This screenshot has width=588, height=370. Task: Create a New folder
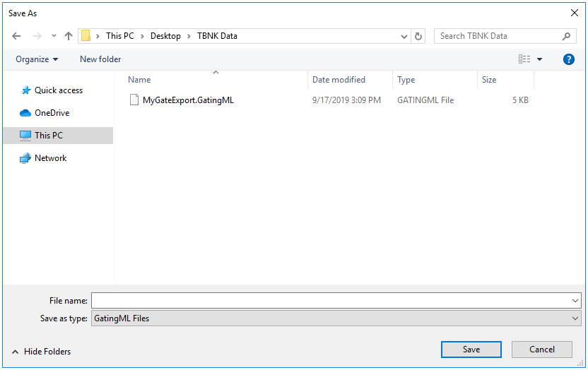tap(100, 59)
